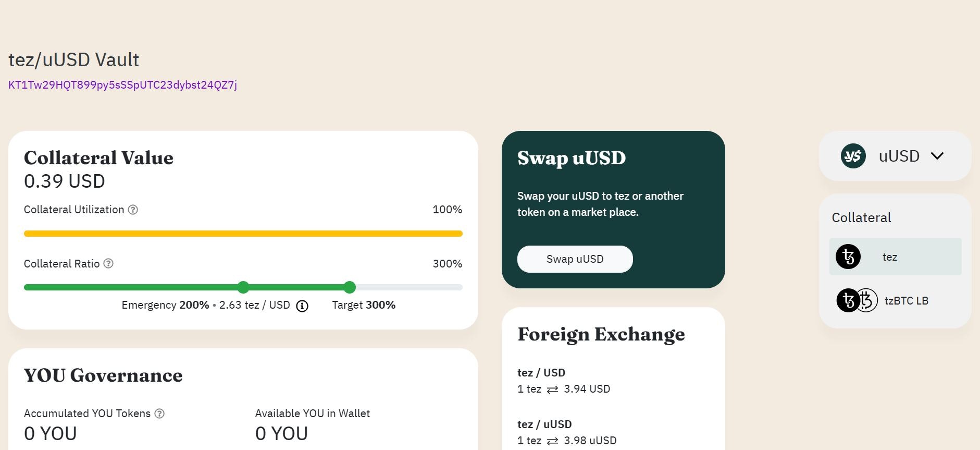Expand the uUSD token dropdown chevron

[937, 156]
